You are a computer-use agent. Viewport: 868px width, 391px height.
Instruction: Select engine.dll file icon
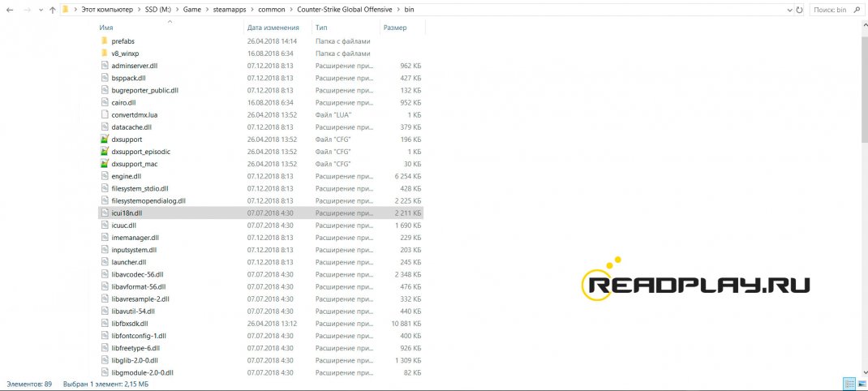pos(104,176)
